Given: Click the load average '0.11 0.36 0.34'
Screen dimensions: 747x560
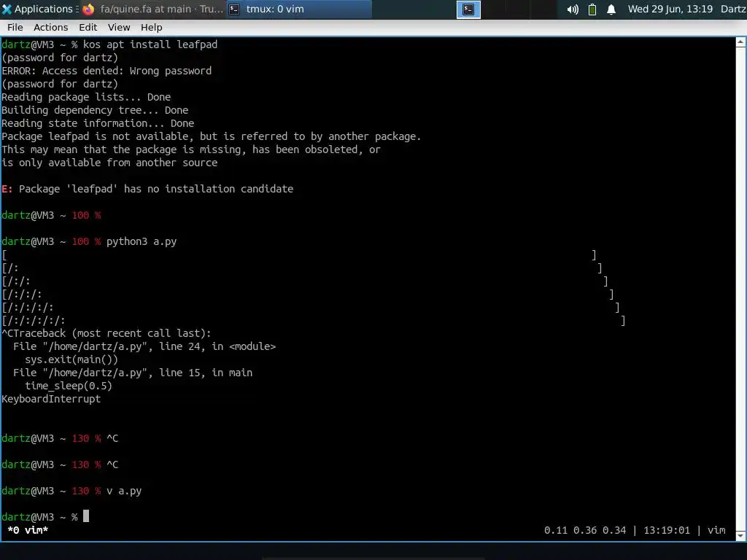Looking at the screenshot, I should click(585, 530).
